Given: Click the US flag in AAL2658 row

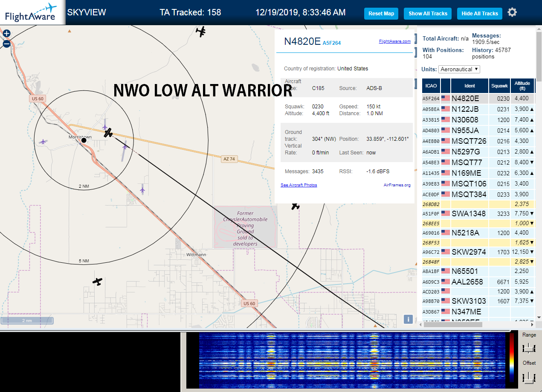Looking at the screenshot, I should coord(446,282).
